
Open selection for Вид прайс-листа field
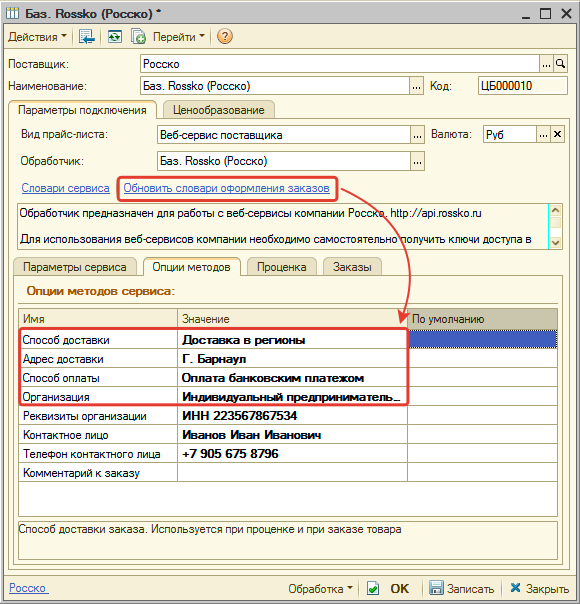(417, 135)
